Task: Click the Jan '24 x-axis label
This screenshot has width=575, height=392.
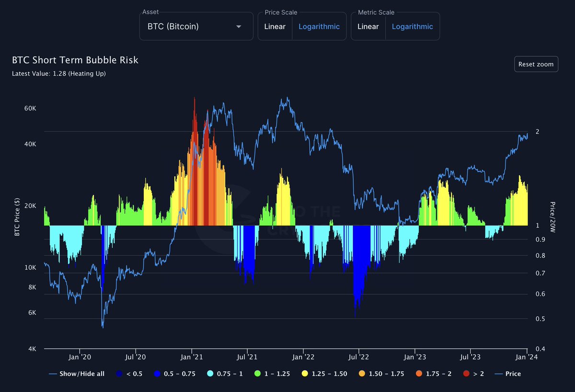Action: tap(527, 357)
